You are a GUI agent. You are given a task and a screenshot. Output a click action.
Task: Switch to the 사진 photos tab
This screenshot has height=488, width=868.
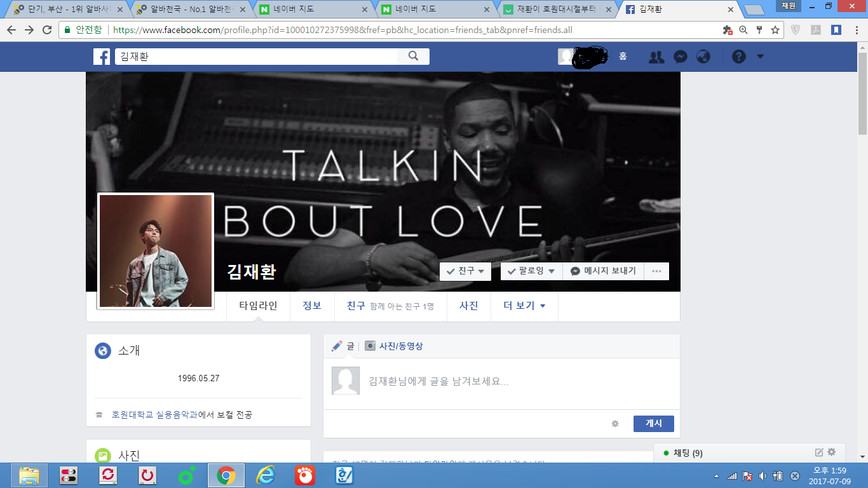point(468,306)
